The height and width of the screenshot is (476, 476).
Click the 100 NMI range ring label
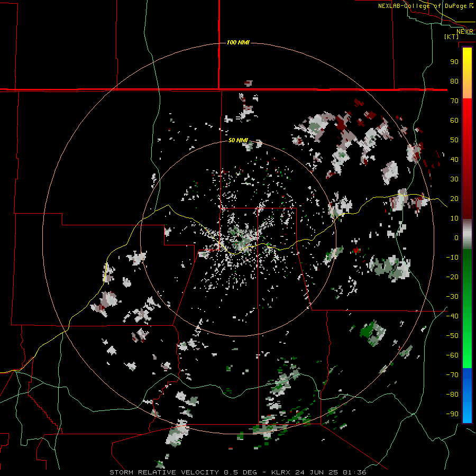point(238,42)
